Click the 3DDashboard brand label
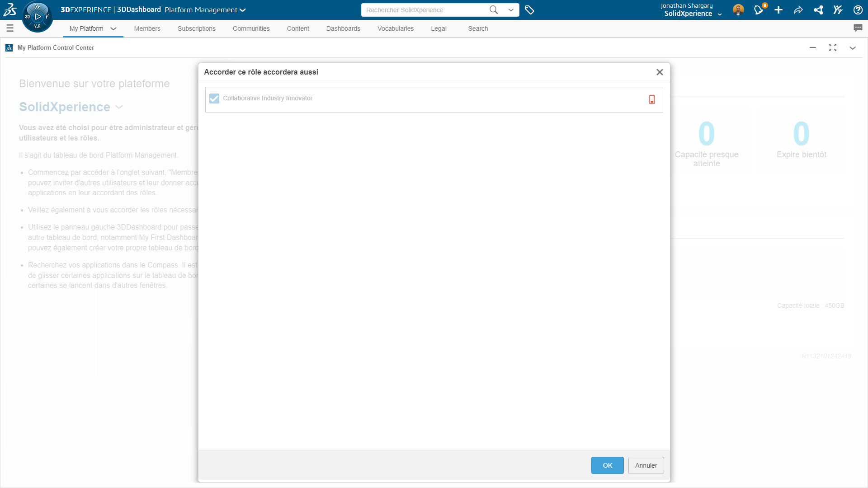 pos(139,9)
